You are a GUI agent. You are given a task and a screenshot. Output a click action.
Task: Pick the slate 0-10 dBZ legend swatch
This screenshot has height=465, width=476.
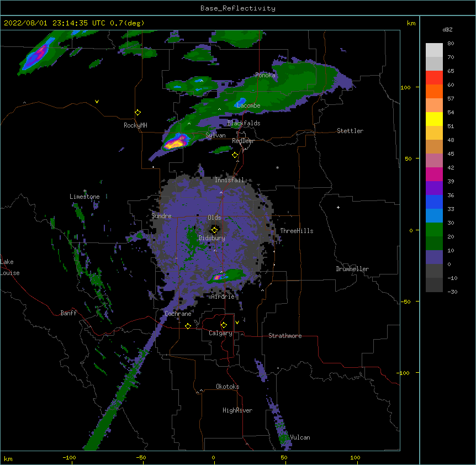[x=434, y=257]
